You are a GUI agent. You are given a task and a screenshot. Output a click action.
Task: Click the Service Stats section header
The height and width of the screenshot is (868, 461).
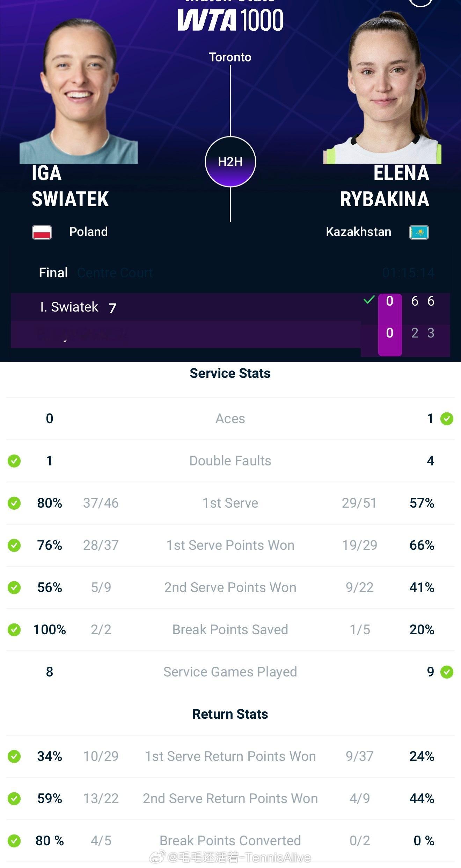point(230,373)
